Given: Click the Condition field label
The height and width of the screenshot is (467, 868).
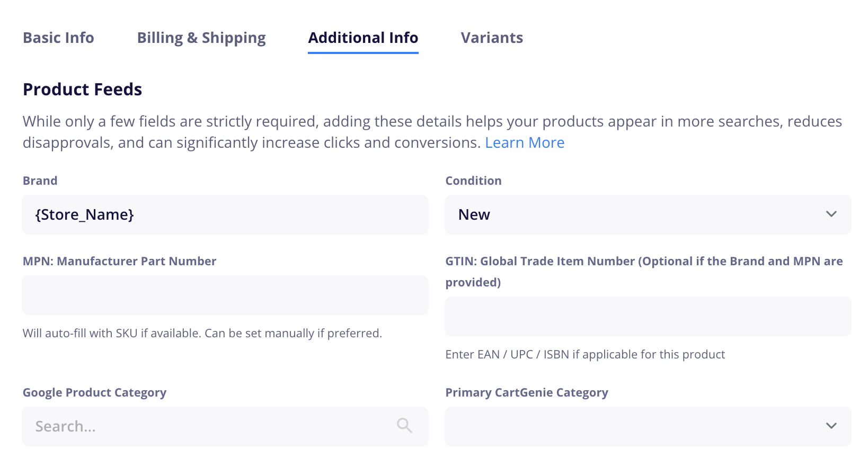Looking at the screenshot, I should coord(473,181).
